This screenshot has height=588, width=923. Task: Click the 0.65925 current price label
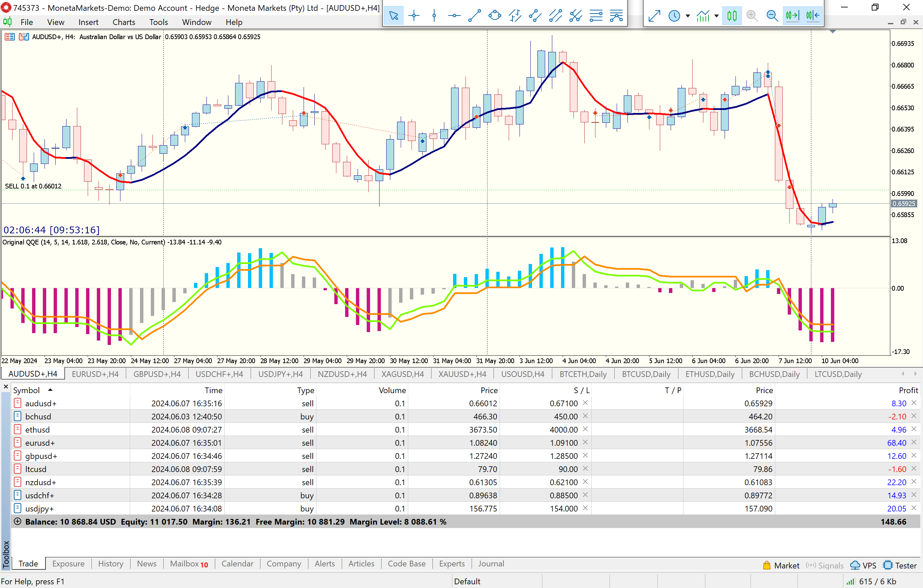point(903,204)
